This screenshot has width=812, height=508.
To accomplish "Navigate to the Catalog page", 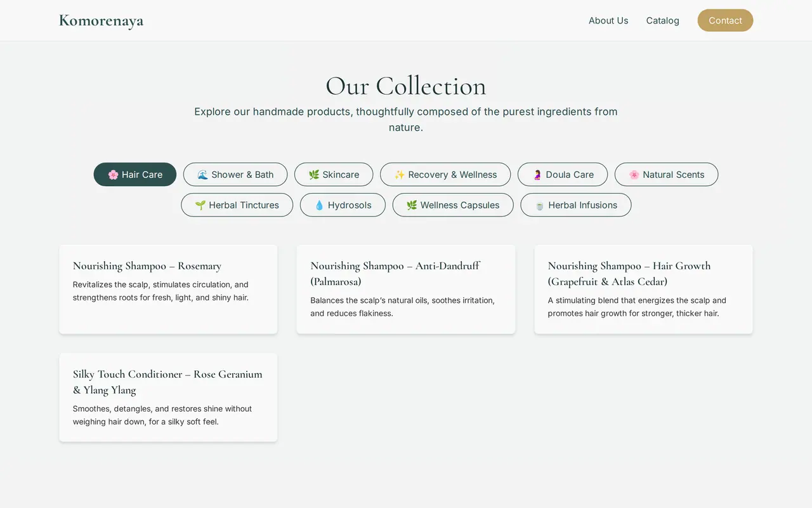I will pyautogui.click(x=663, y=20).
